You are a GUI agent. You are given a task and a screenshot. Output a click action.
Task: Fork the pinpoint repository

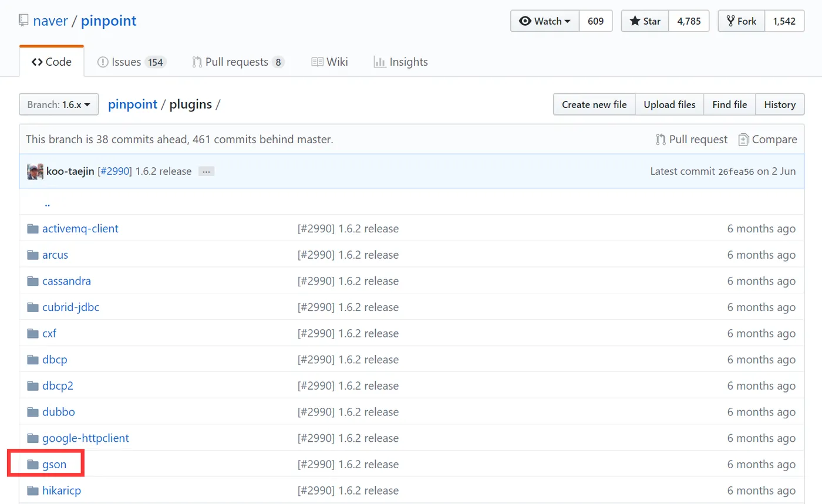(741, 21)
